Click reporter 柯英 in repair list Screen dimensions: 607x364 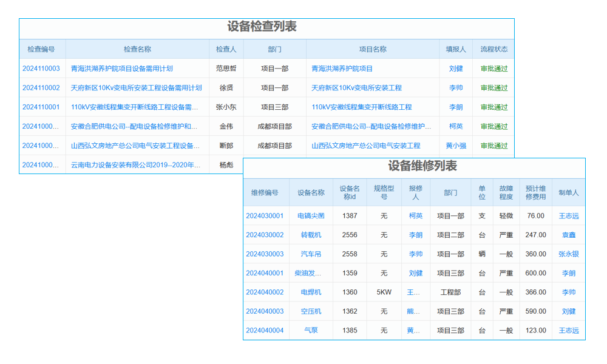click(x=416, y=215)
